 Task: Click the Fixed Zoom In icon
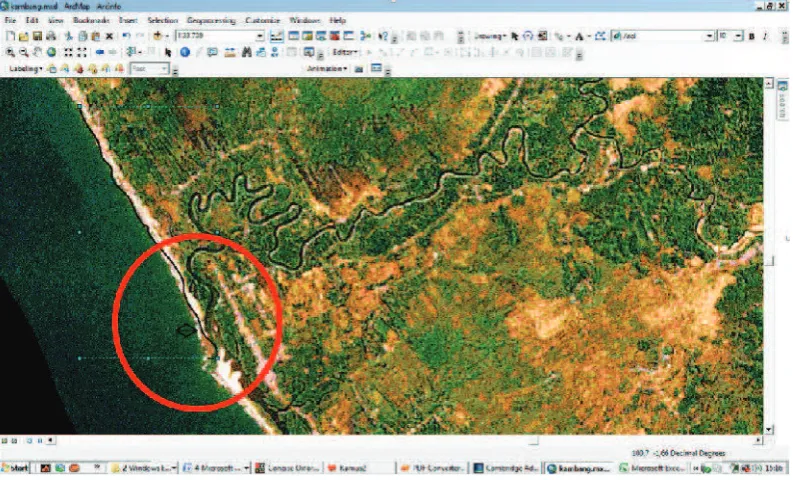[x=68, y=53]
